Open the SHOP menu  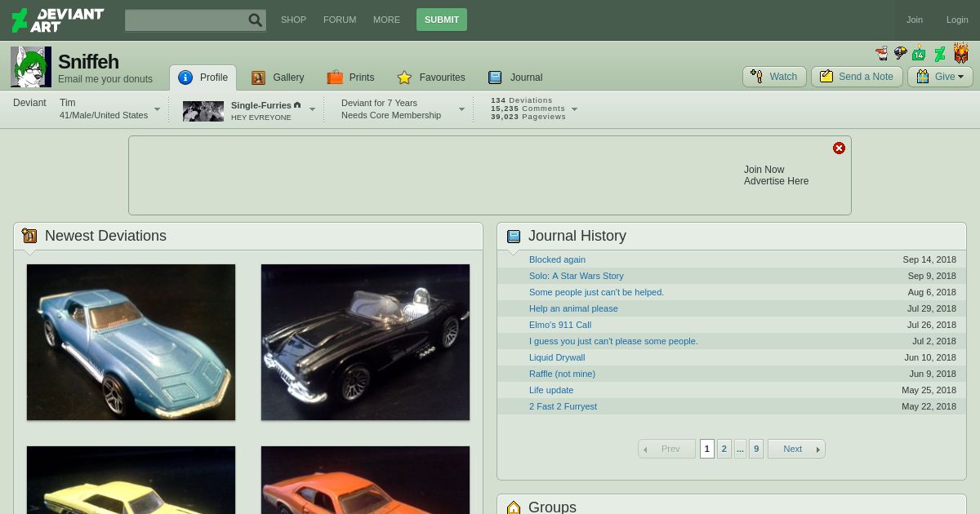pyautogui.click(x=293, y=20)
